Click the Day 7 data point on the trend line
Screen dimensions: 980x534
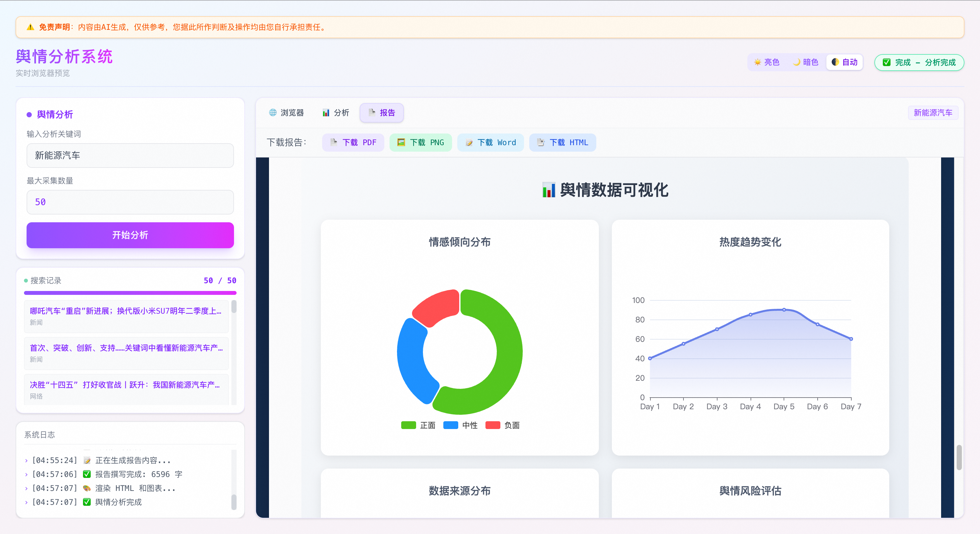(851, 339)
